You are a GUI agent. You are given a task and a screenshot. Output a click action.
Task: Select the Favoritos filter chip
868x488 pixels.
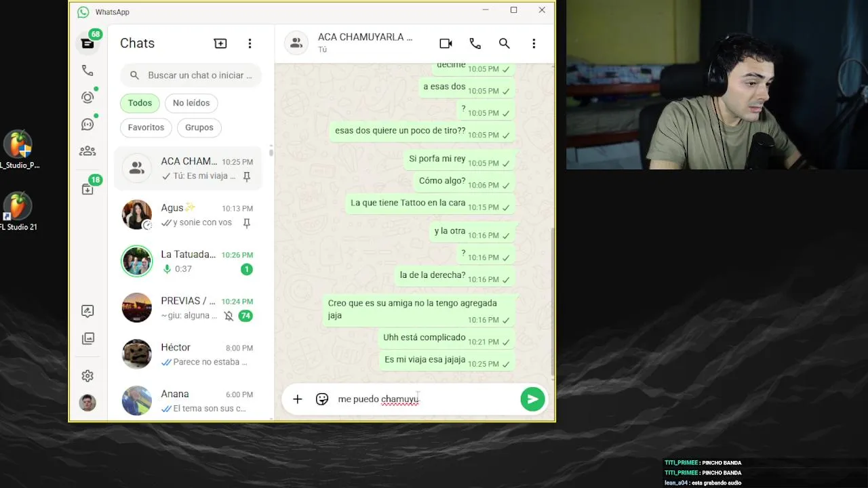pos(146,127)
